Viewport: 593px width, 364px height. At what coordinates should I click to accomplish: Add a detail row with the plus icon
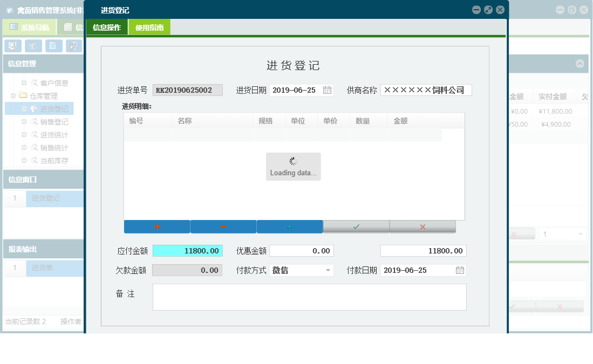coord(156,226)
